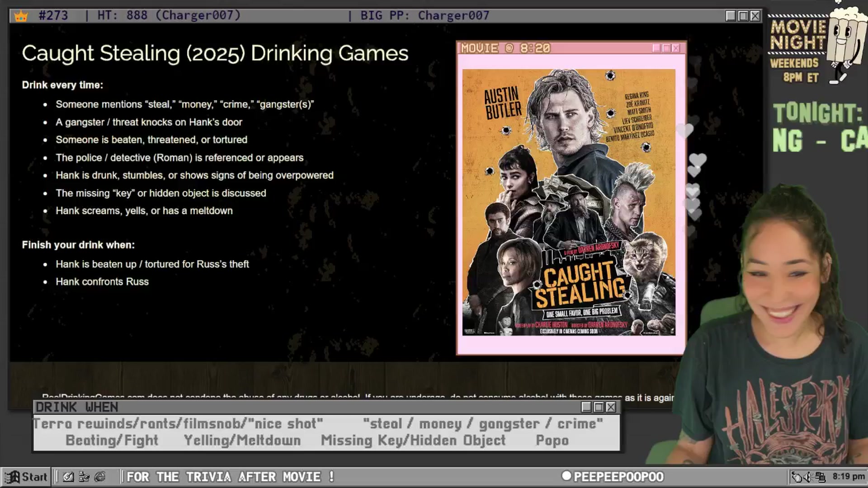Launch the desktop quick-launch icon in the taskbar
Viewport: 868px width, 488px height.
click(68, 477)
